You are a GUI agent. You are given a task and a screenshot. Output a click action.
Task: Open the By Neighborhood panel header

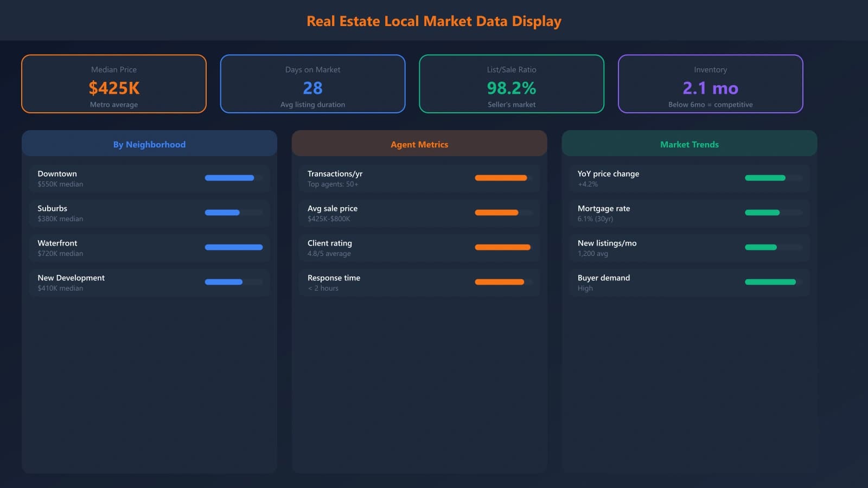pos(149,144)
